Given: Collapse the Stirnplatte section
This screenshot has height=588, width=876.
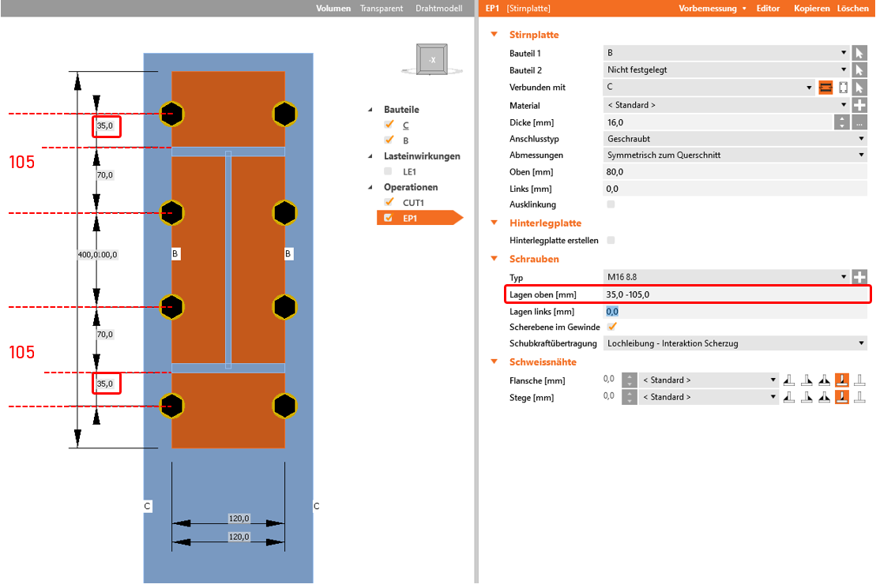Looking at the screenshot, I should (494, 35).
